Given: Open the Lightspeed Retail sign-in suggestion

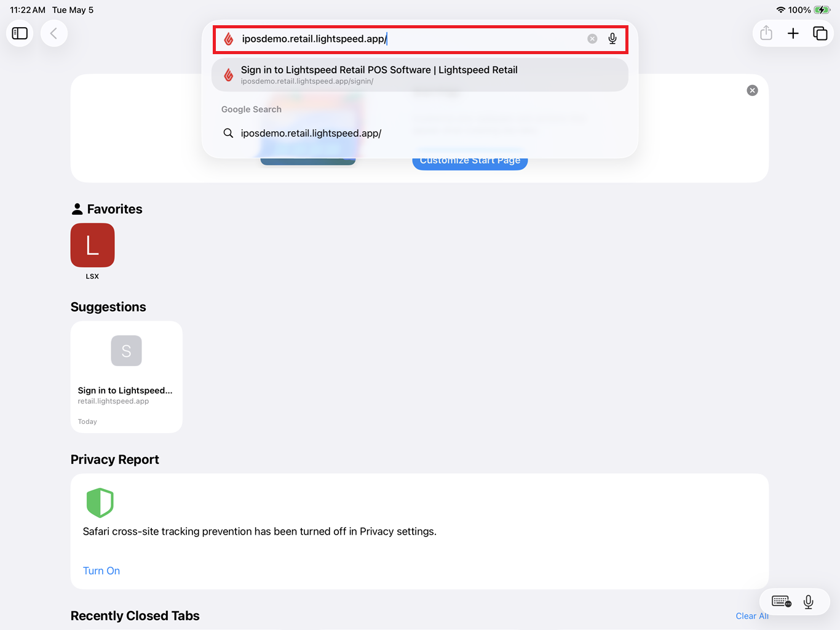Looking at the screenshot, I should click(x=420, y=75).
